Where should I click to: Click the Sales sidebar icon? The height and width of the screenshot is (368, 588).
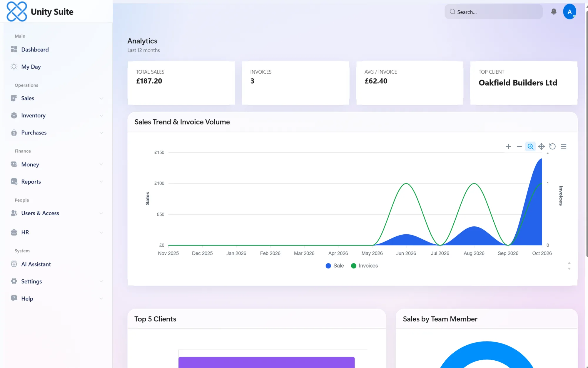(14, 98)
